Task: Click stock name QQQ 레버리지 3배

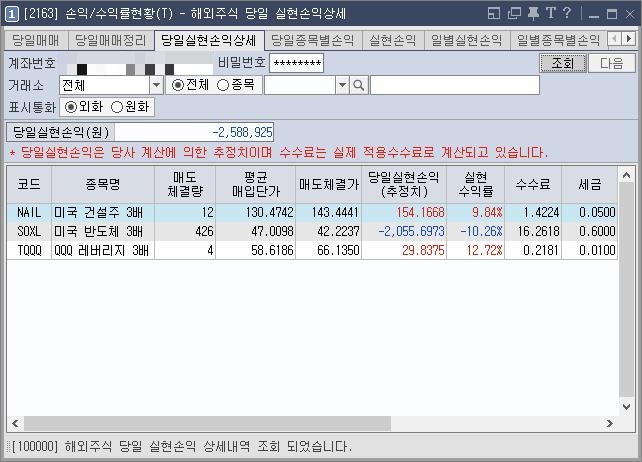Action: pos(102,250)
